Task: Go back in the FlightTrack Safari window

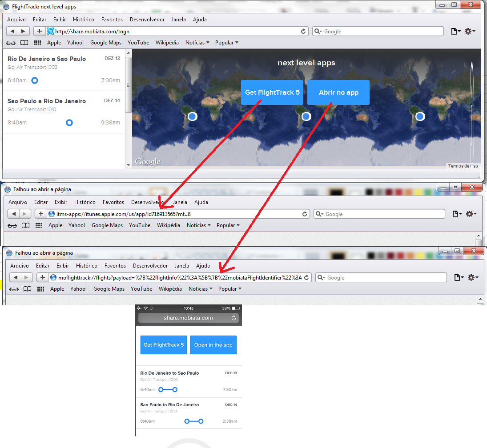Action: pyautogui.click(x=12, y=31)
